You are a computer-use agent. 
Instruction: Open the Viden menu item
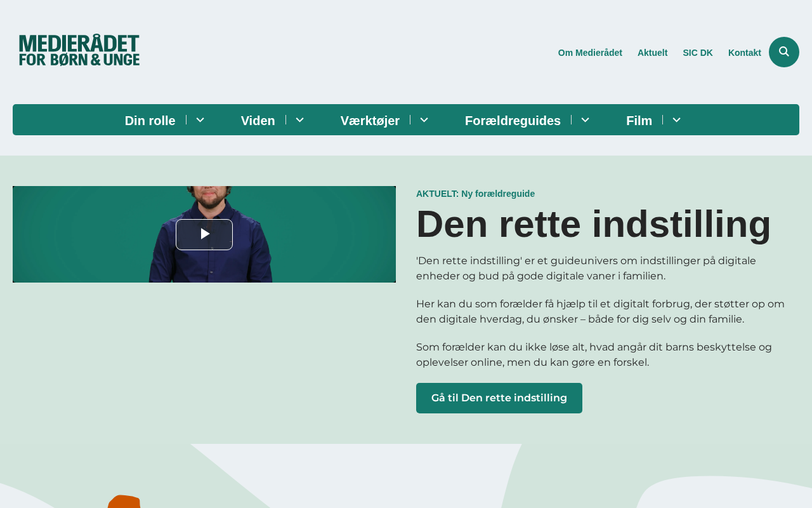(258, 121)
